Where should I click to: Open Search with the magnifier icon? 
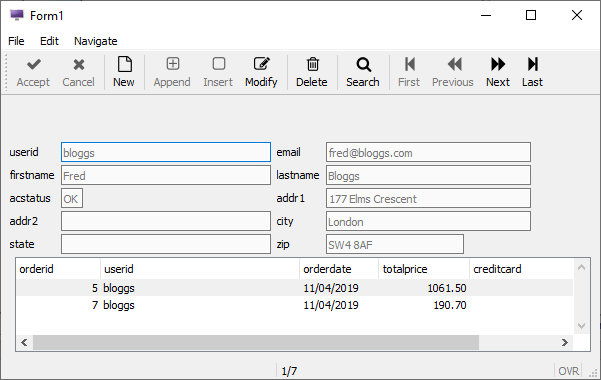(x=363, y=64)
